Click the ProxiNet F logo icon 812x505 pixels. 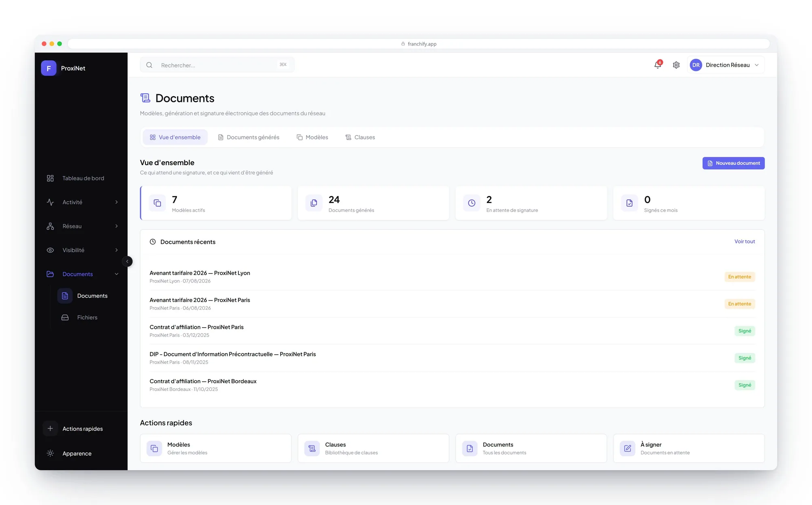coord(49,68)
